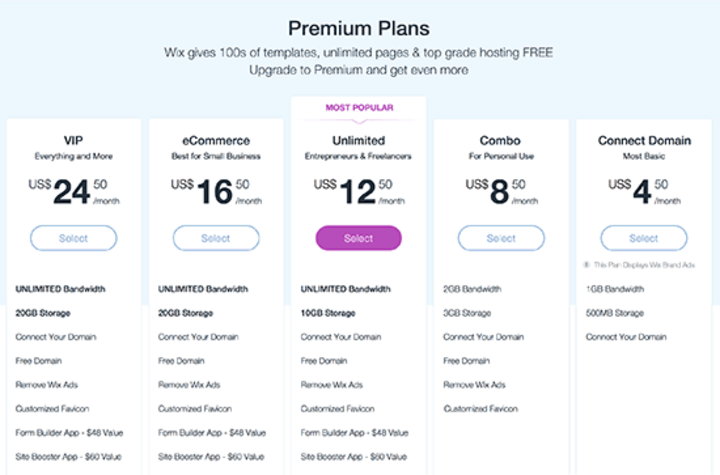Click Remove Wix Ads in Unlimited plan

point(331,385)
